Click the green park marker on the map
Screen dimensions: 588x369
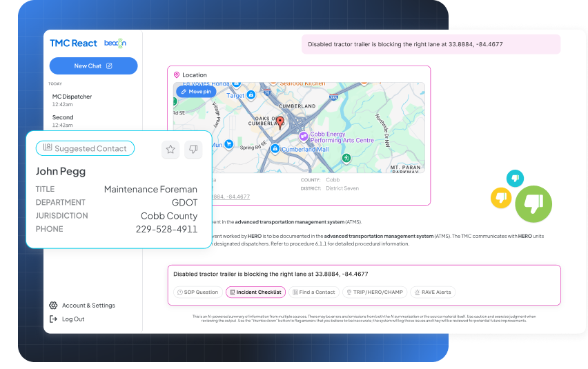point(346,158)
